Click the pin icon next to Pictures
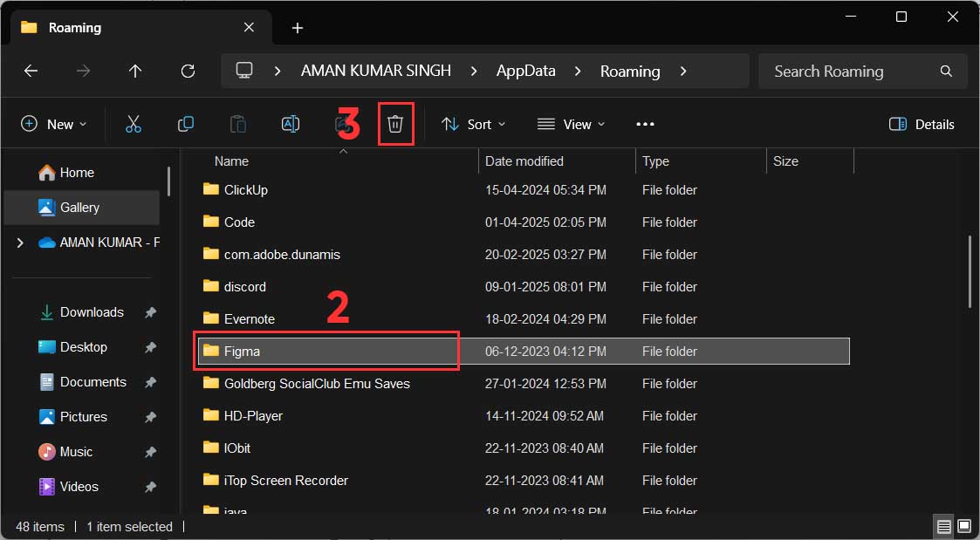Viewport: 980px width, 540px height. coord(150,417)
